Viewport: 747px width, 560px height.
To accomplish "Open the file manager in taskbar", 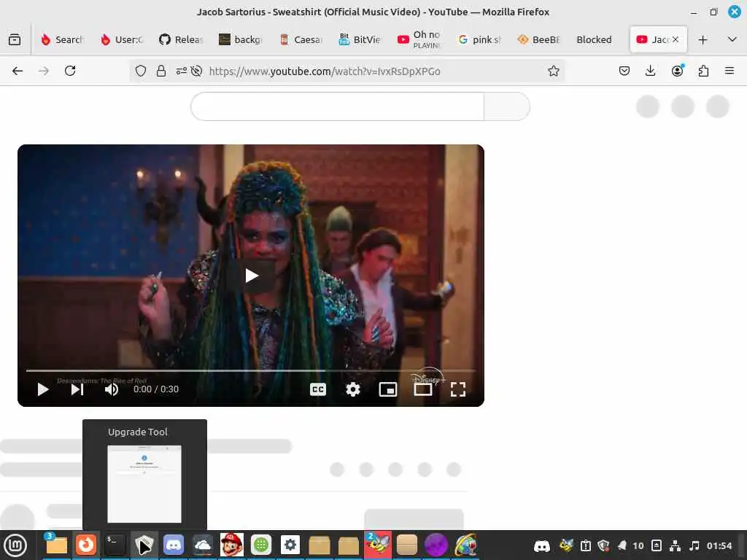I will coord(56,545).
